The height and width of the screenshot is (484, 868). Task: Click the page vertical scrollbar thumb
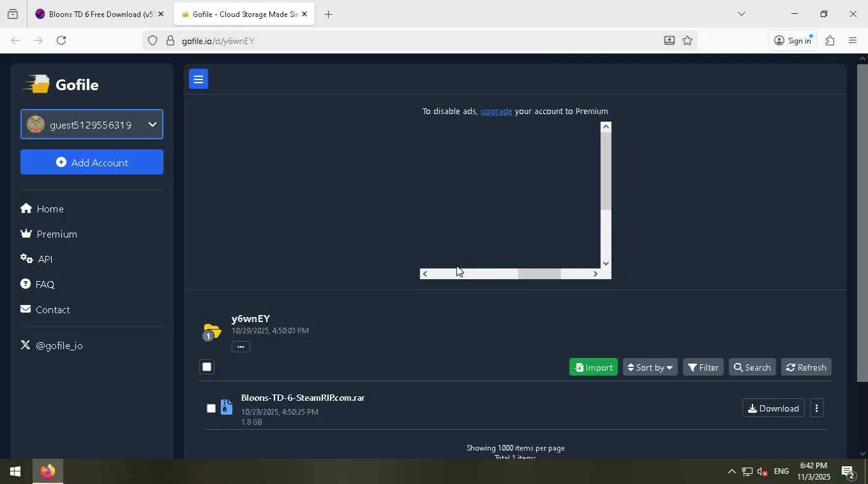tap(862, 222)
